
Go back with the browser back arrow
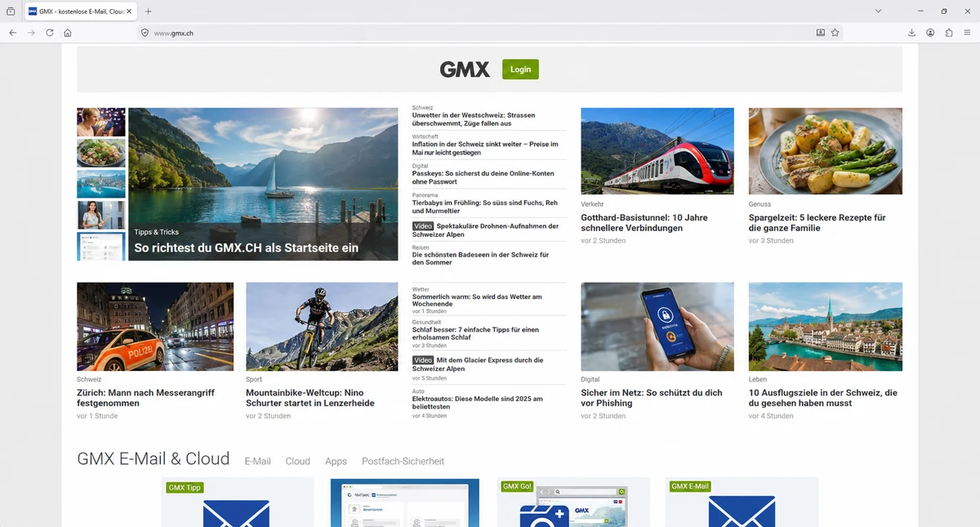click(12, 33)
